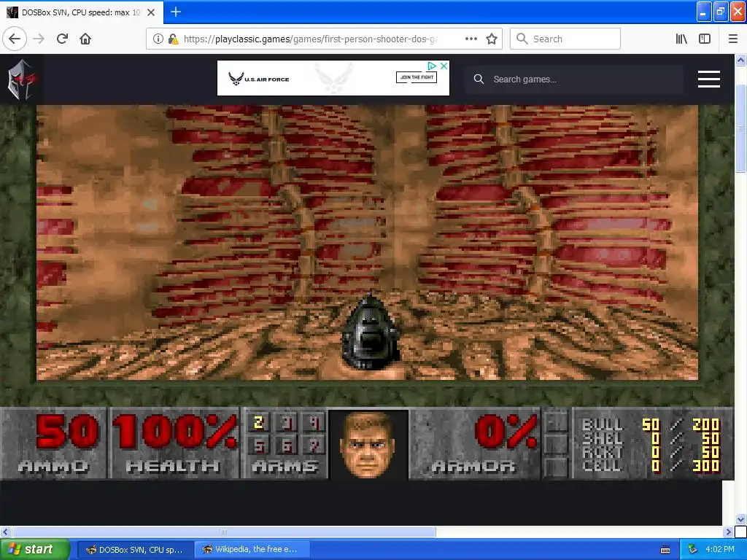Switch to Wikipedia window in taskbar

tap(252, 550)
